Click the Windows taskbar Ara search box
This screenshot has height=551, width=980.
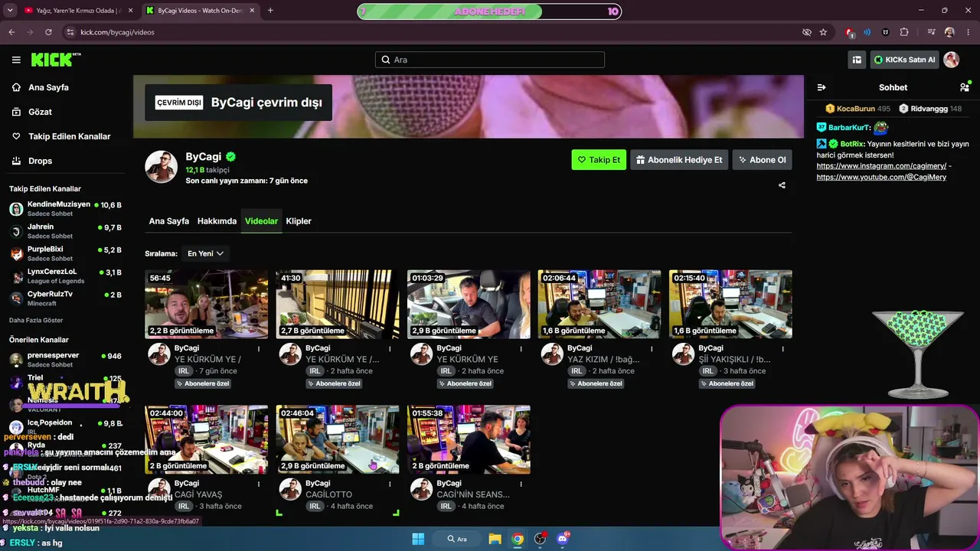[x=457, y=539]
